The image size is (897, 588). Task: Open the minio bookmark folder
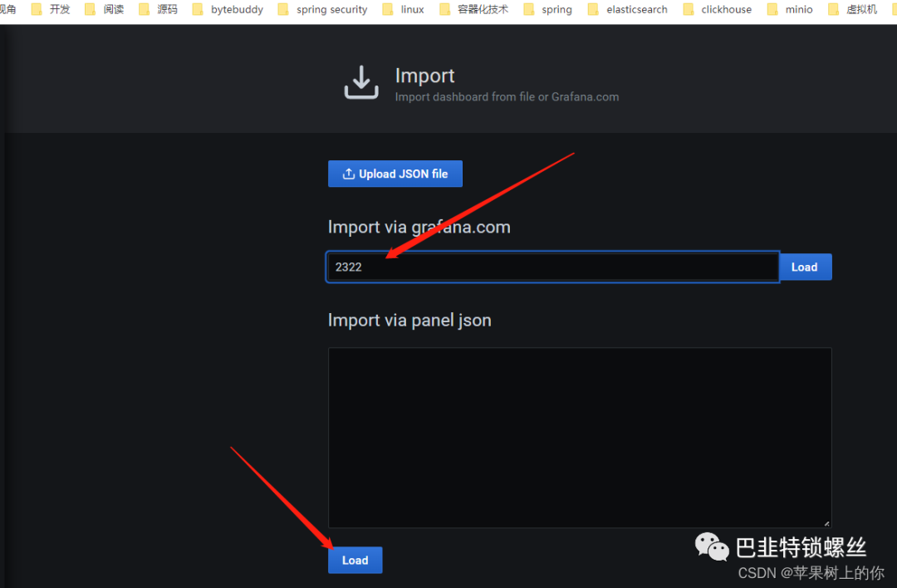tap(790, 10)
